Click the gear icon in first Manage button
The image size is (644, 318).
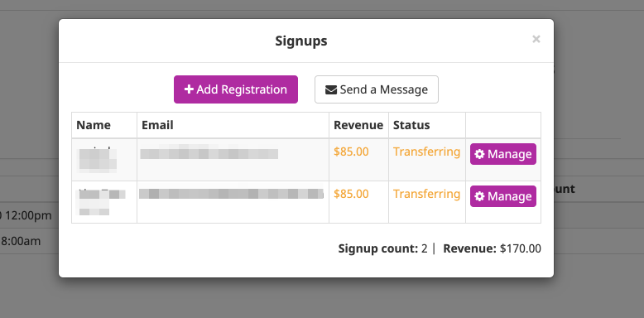pyautogui.click(x=479, y=154)
